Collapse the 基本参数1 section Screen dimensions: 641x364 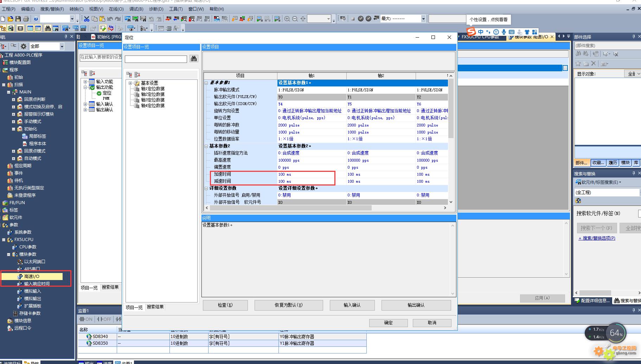[x=206, y=83]
